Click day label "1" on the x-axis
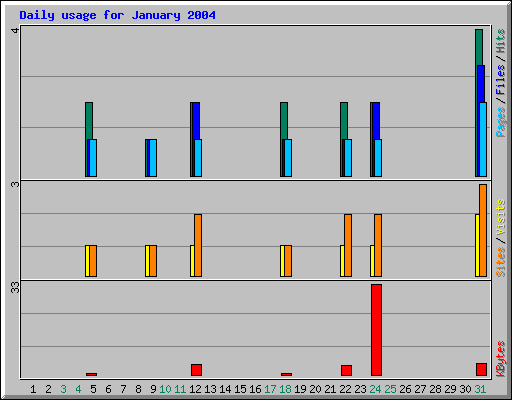Screen dimensions: 512x400 point(33,389)
